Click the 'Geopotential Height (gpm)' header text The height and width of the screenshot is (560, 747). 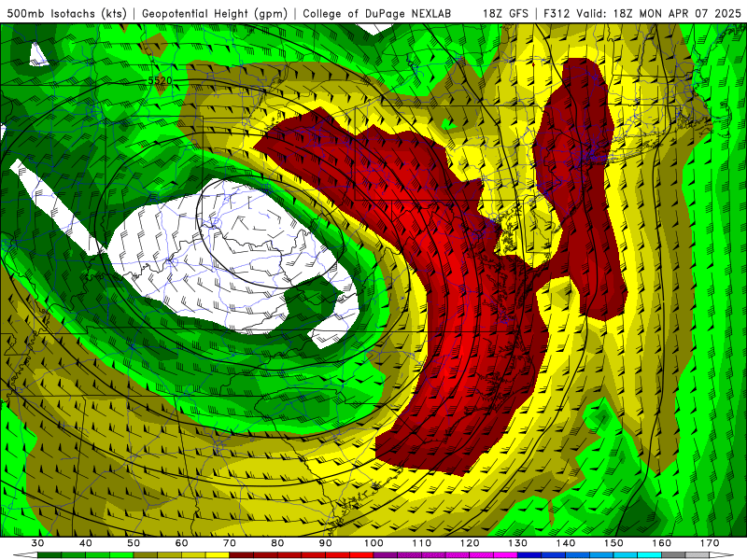[215, 14]
